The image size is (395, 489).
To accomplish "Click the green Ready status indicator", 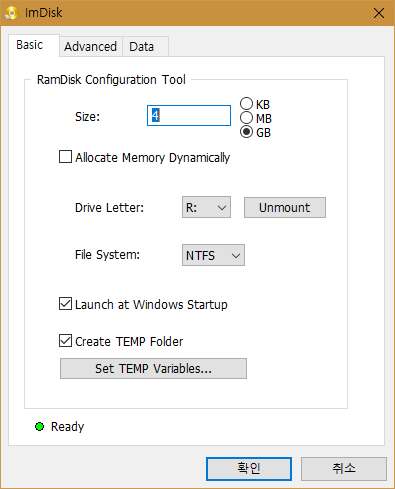I will 39,426.
